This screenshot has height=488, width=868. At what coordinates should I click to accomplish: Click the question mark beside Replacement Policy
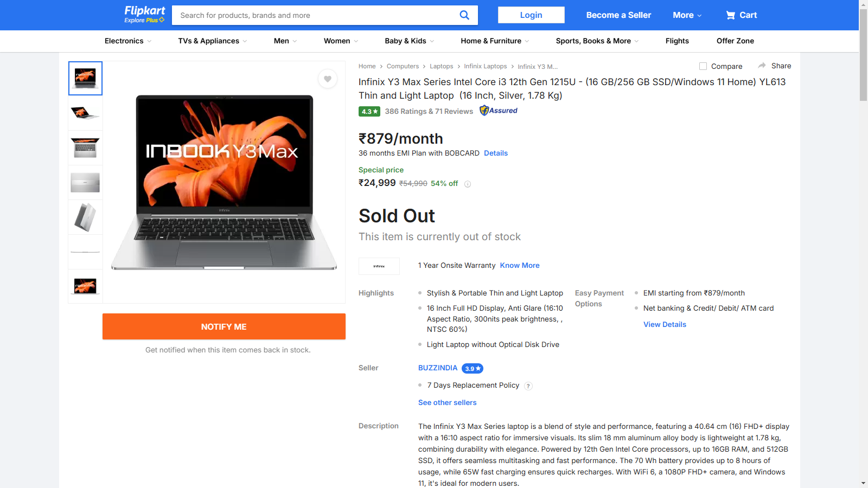coord(528,386)
